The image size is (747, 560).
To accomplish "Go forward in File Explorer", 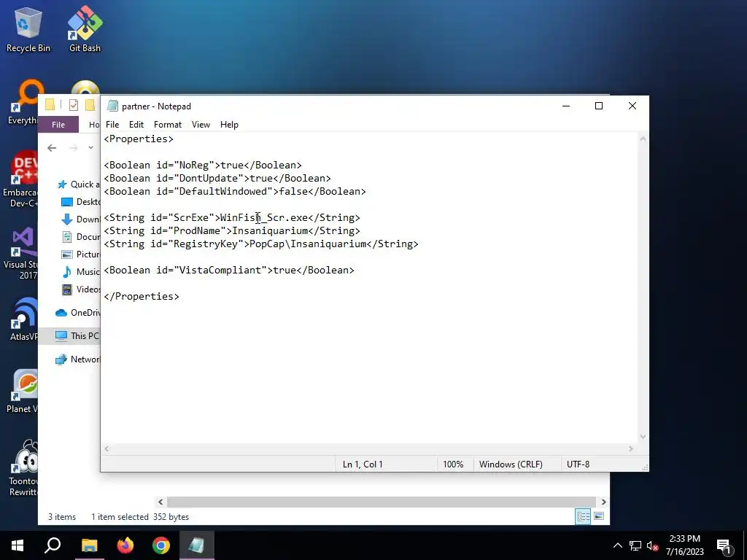I will click(73, 147).
